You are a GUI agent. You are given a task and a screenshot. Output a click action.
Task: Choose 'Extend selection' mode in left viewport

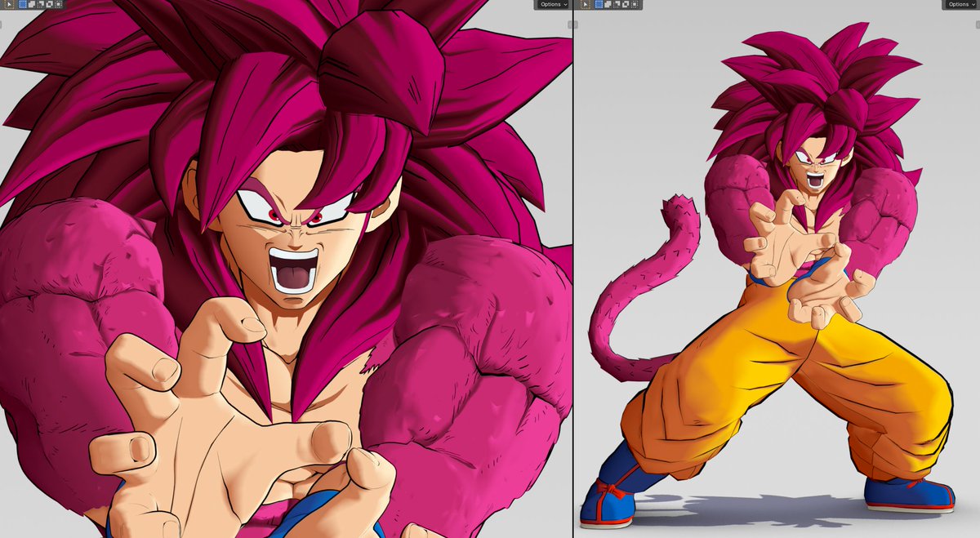[32, 4]
